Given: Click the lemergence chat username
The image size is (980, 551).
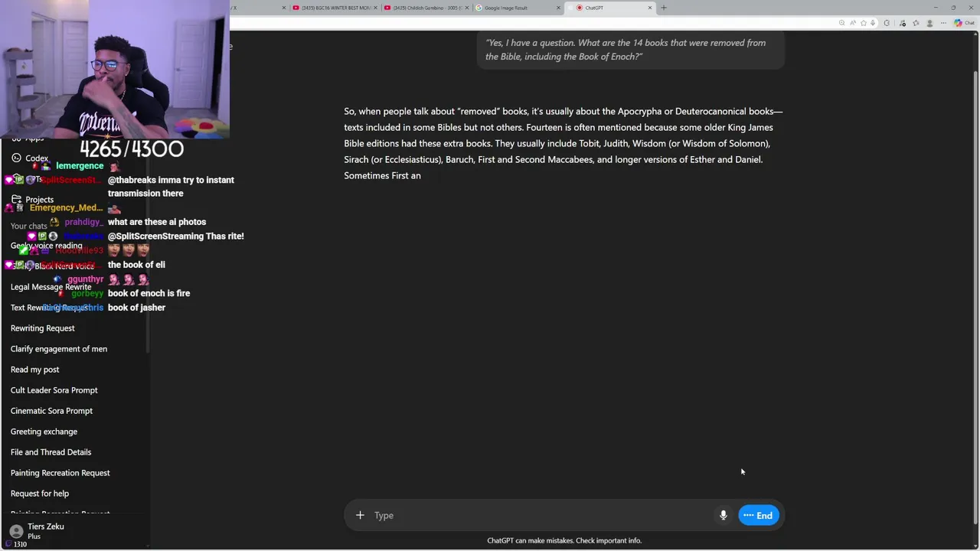Looking at the screenshot, I should tap(80, 166).
